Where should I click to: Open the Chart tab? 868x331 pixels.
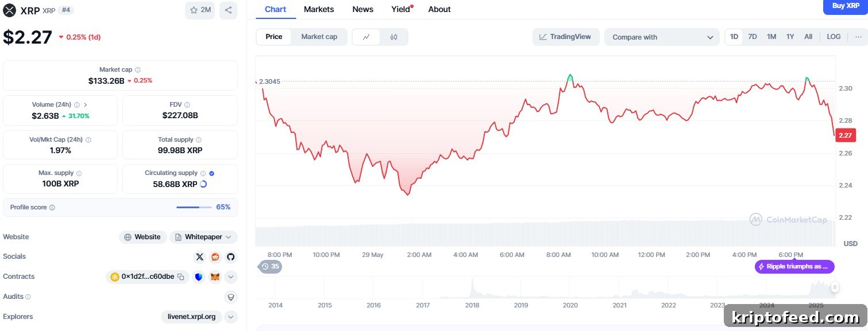click(275, 9)
